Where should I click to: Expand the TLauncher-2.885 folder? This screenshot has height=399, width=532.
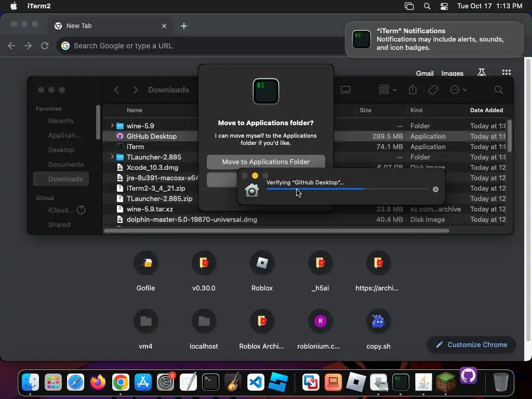[112, 157]
